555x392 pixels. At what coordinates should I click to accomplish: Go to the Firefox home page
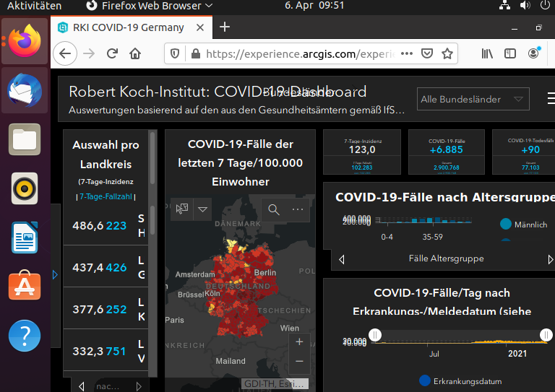pyautogui.click(x=135, y=53)
